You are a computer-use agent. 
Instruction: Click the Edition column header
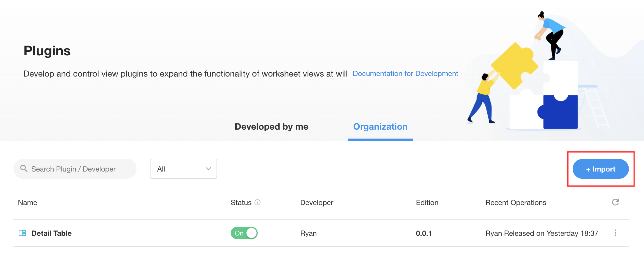[427, 203]
